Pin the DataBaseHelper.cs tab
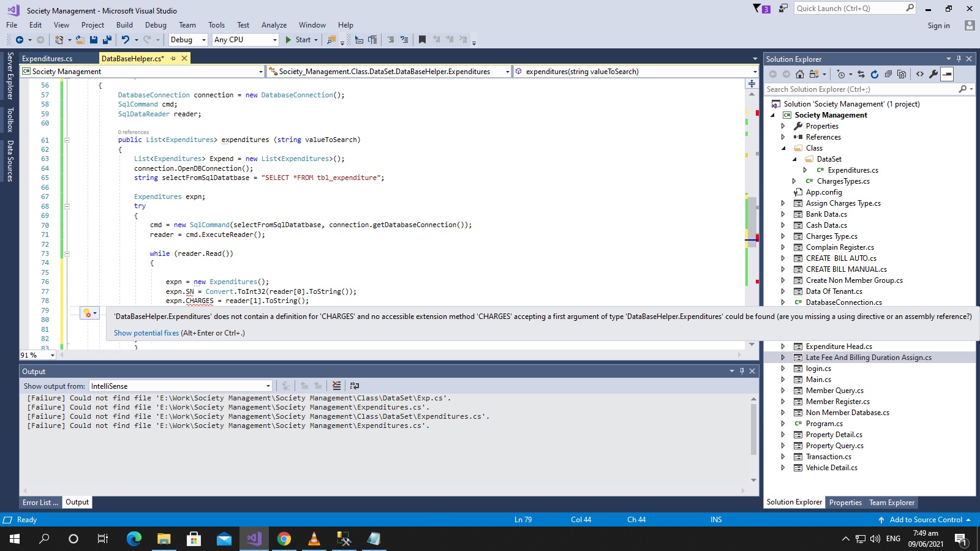980x551 pixels. pos(173,58)
